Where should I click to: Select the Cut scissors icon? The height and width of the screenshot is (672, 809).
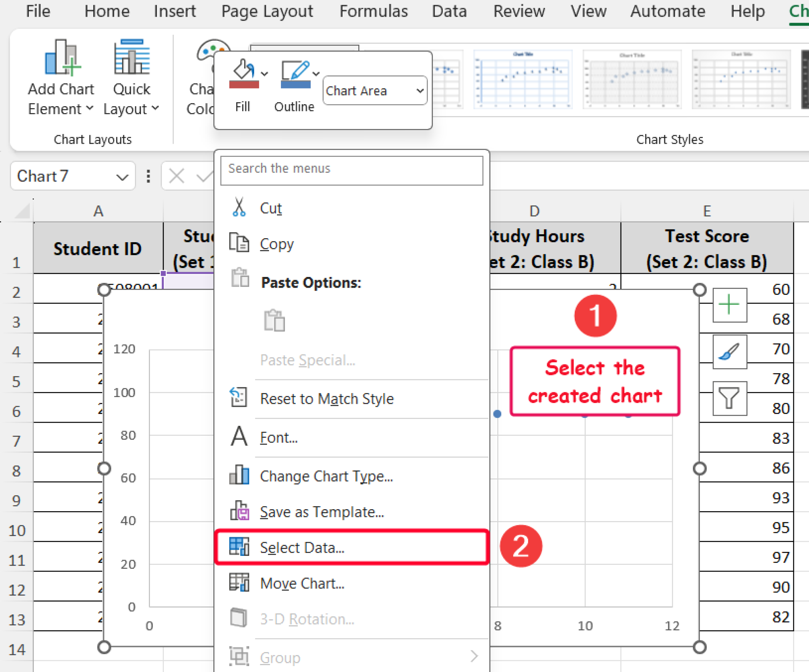[238, 207]
